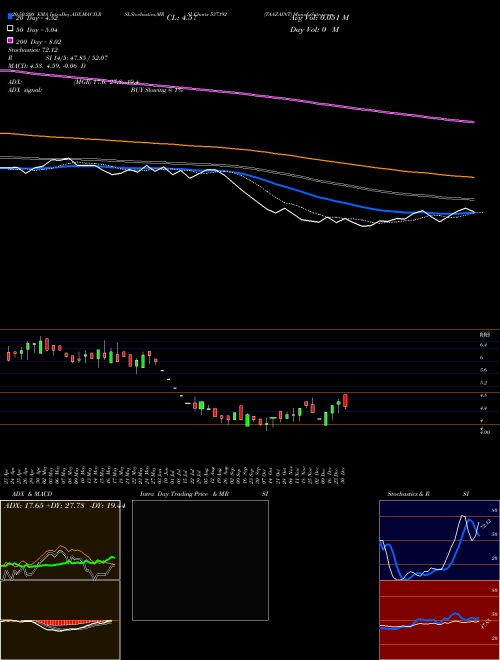The image size is (500, 660).
Task: Click the 'ADX & MACD' panel title
Action: click(32, 494)
